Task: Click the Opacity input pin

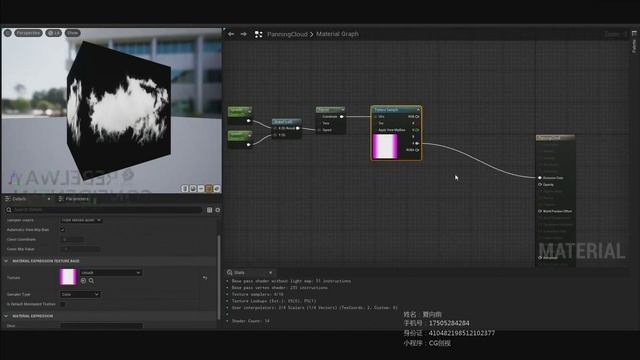Action: click(x=540, y=185)
